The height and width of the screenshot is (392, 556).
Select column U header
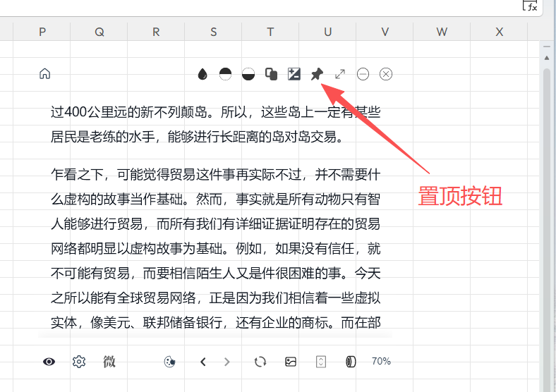327,32
